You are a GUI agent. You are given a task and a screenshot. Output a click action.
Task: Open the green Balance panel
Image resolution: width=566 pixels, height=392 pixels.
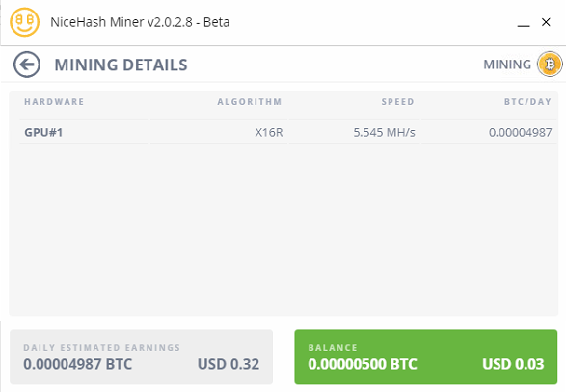point(426,357)
